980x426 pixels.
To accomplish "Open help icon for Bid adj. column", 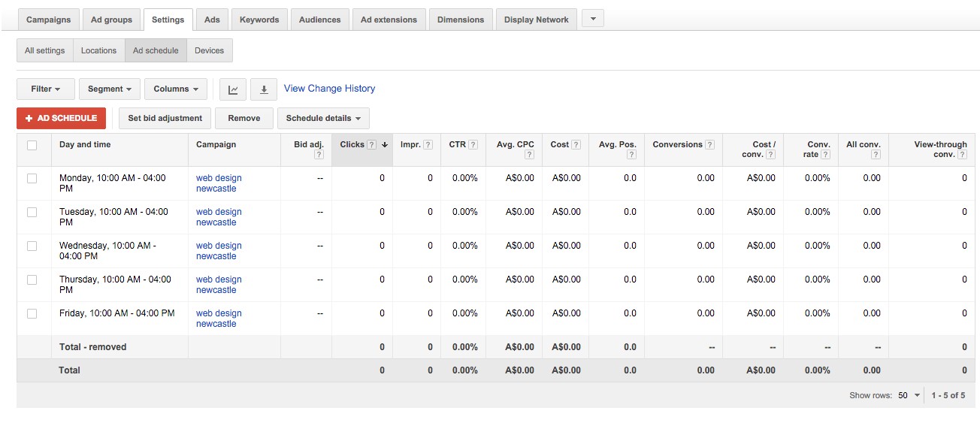I will pyautogui.click(x=319, y=155).
